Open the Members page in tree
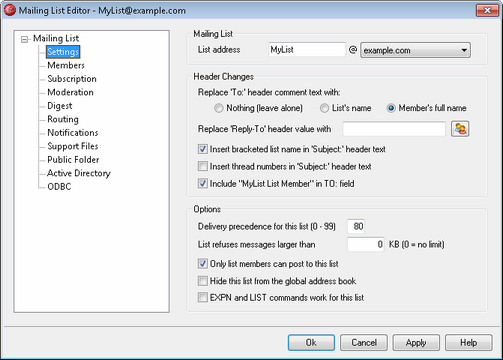The image size is (503, 360). click(66, 65)
